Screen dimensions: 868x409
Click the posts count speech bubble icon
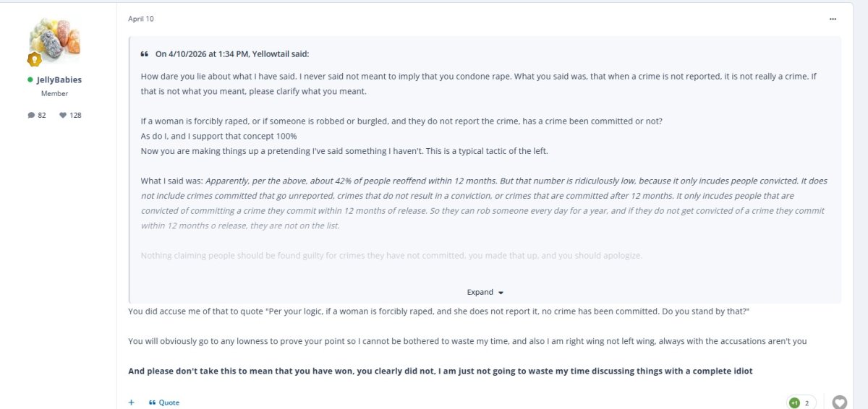(x=31, y=115)
